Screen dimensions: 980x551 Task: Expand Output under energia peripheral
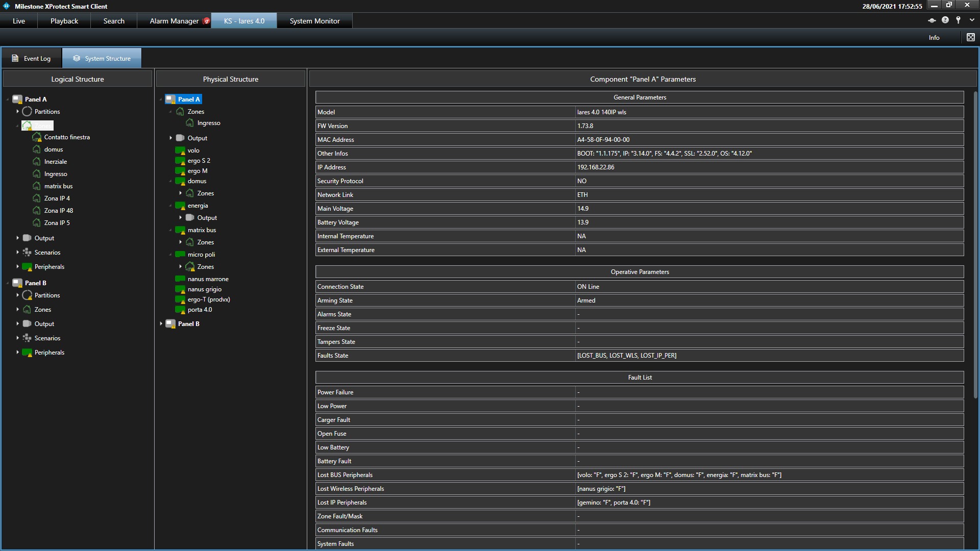[x=180, y=217]
